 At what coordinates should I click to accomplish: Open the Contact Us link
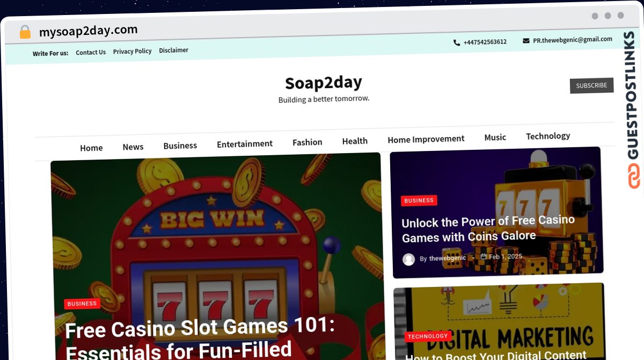[x=91, y=53]
